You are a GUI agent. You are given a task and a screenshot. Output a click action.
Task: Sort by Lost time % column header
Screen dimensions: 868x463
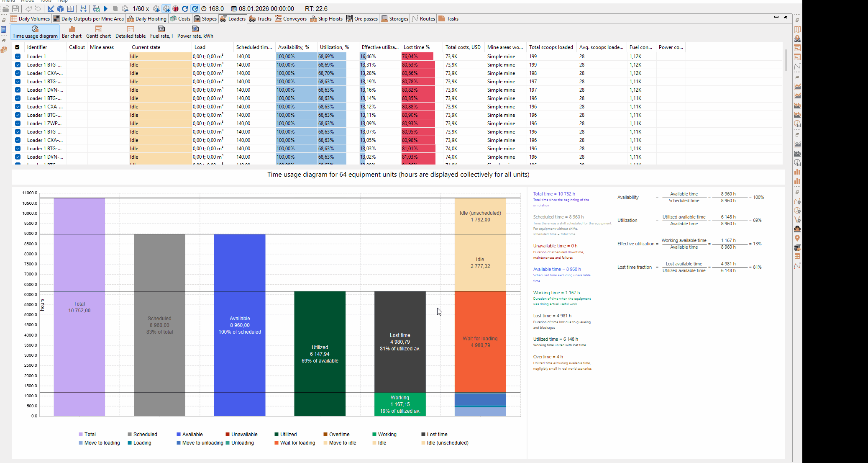pos(422,47)
